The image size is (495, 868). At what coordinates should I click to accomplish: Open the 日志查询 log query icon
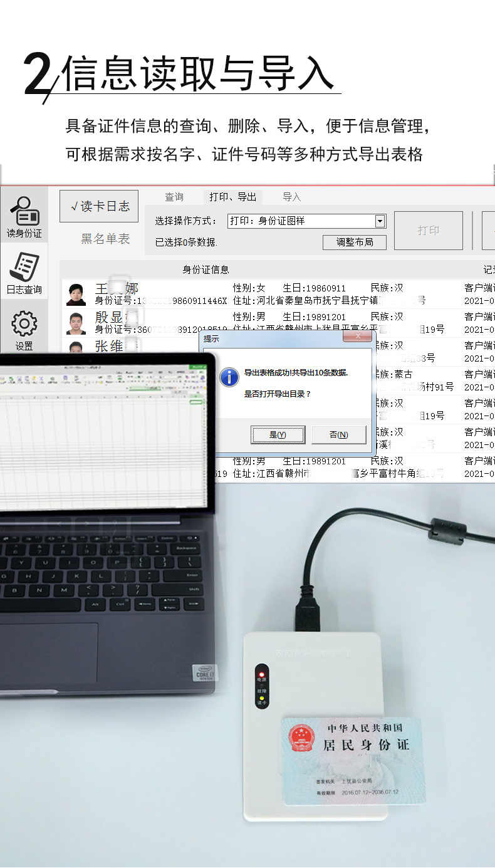coord(24,273)
